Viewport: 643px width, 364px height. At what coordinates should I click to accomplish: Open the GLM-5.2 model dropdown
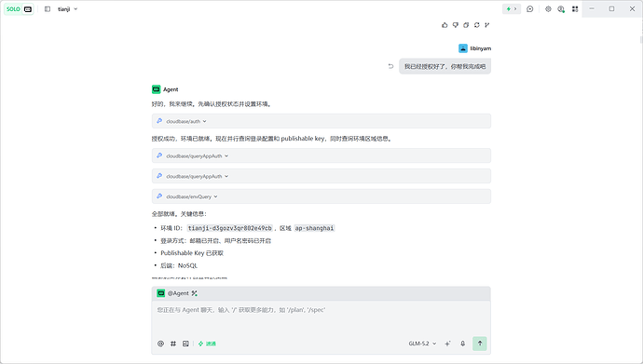click(422, 344)
